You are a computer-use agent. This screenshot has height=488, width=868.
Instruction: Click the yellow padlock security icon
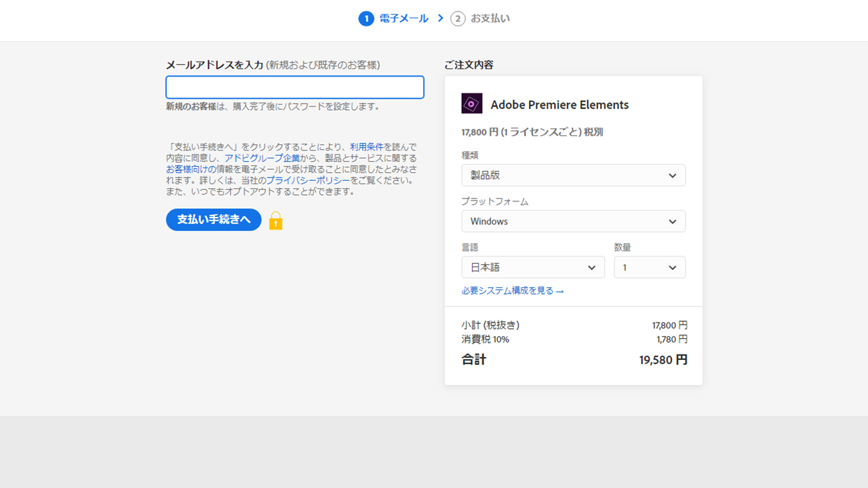275,220
